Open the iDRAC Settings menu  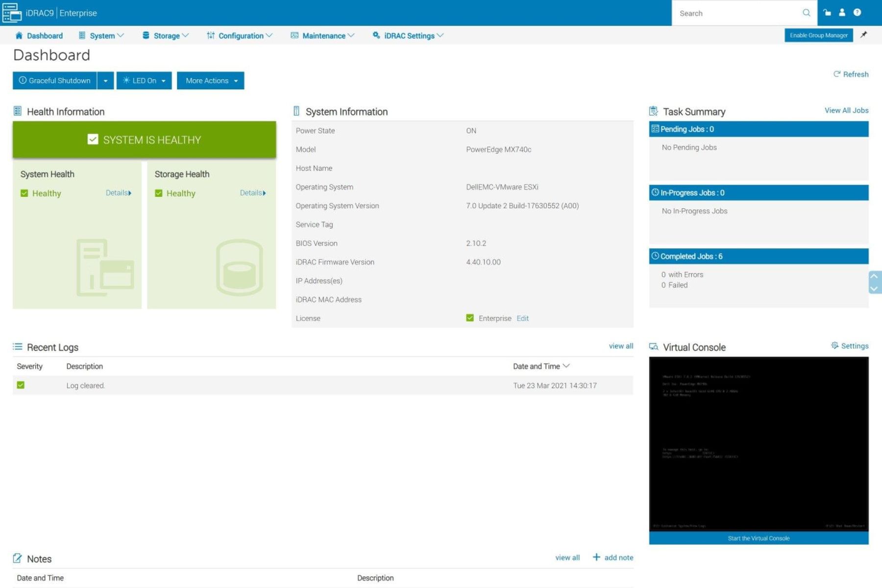(x=408, y=35)
